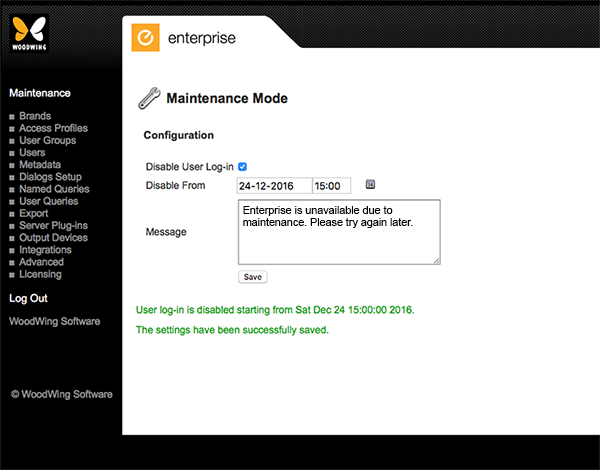Open Integrations in the sidebar
The height and width of the screenshot is (470, 600).
(45, 250)
